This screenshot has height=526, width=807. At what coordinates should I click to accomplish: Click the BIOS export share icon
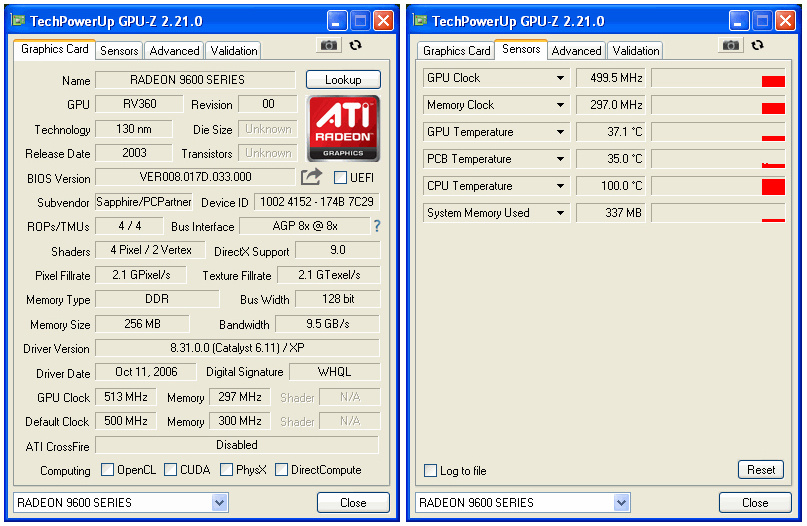pos(311,177)
